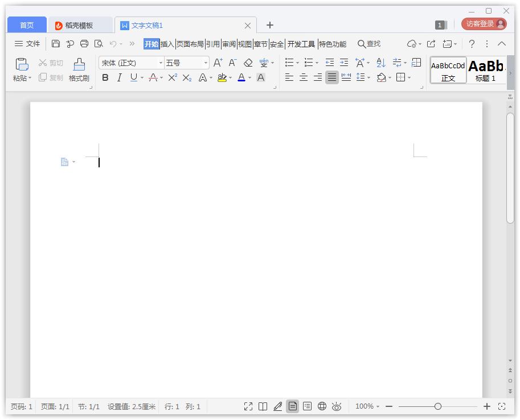Open the 页面布局 ribbon tab
The width and height of the screenshot is (520, 420).
190,44
